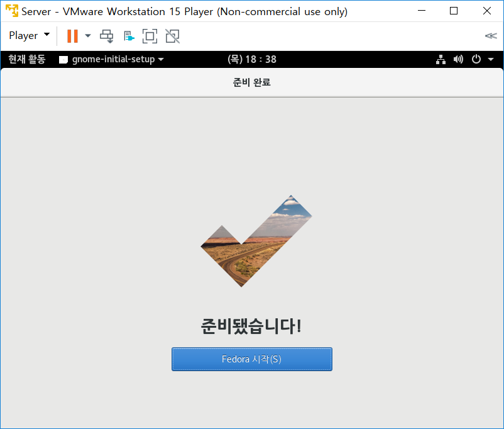The image size is (504, 429).
Task: Close the VMware Player window
Action: point(486,11)
